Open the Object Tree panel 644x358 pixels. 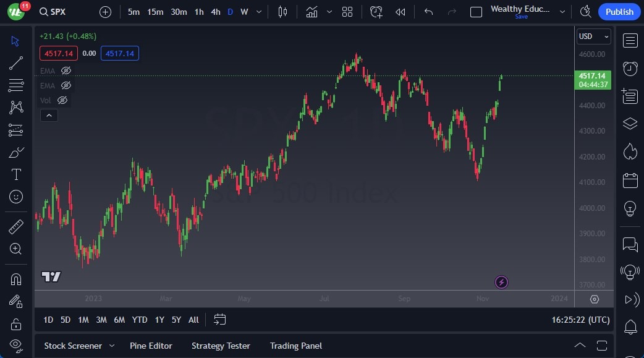click(630, 123)
